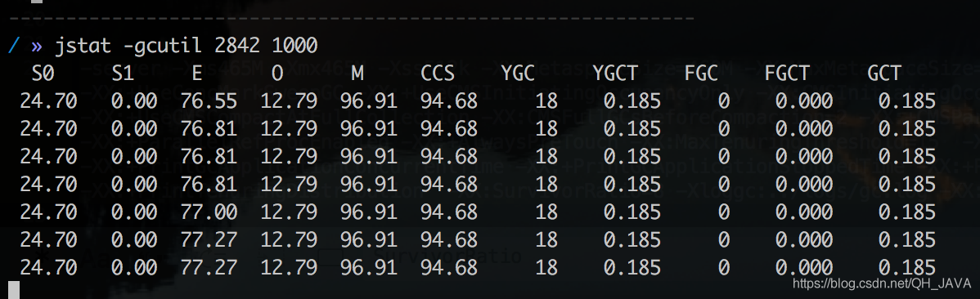The height and width of the screenshot is (299, 980).
Task: Click the O column header
Action: [x=276, y=74]
